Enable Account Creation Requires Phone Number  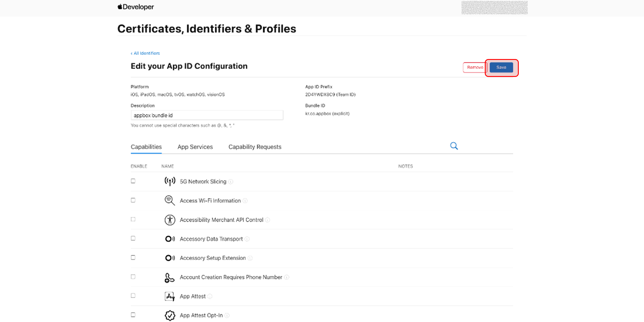tap(133, 277)
